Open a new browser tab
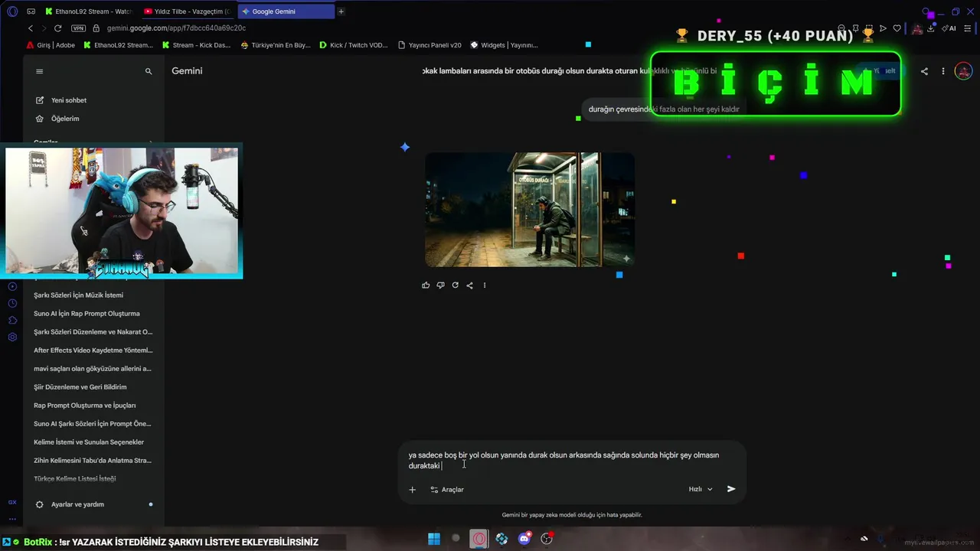 [x=341, y=11]
